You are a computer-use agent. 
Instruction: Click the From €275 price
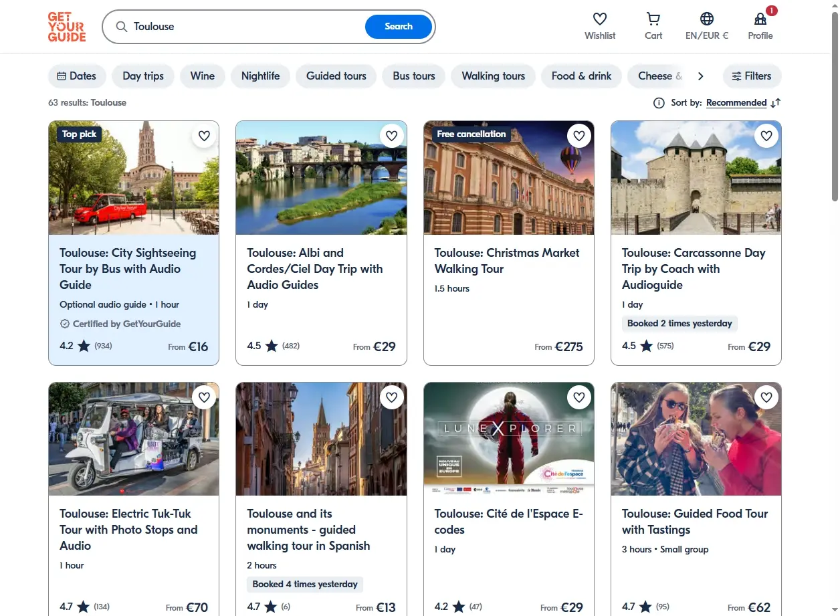pyautogui.click(x=558, y=346)
